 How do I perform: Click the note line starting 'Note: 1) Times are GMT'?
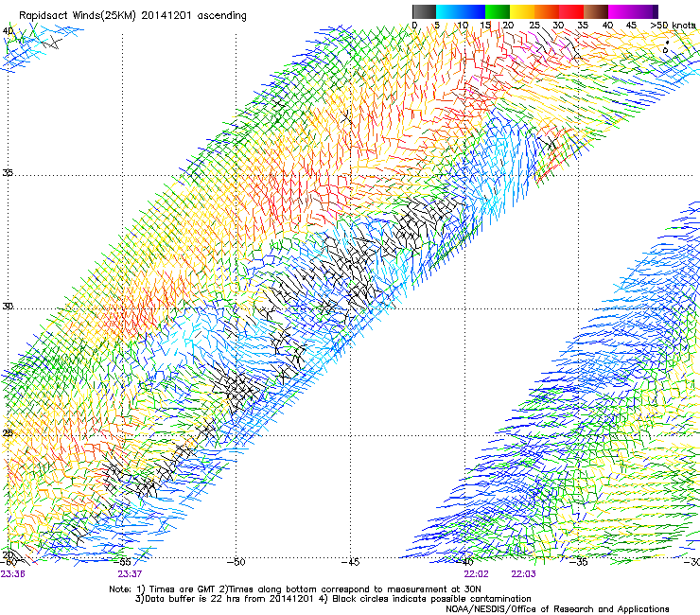294,589
